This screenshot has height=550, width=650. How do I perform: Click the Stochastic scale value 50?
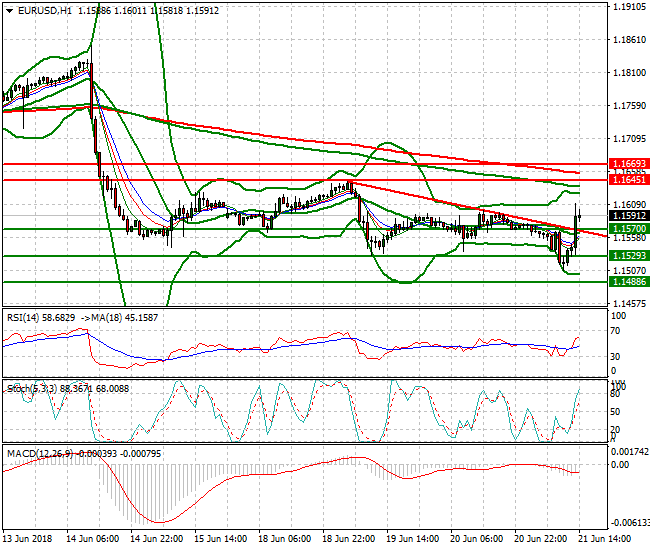pyautogui.click(x=616, y=409)
